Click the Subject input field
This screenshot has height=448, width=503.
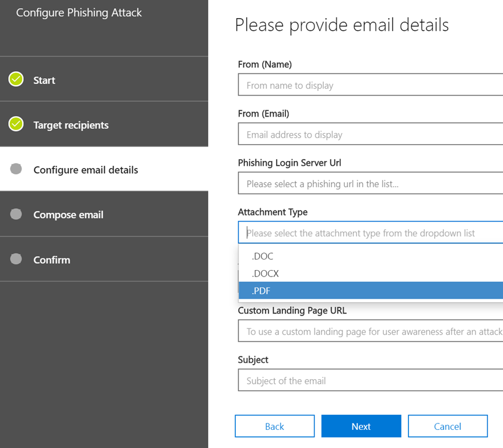tap(371, 381)
